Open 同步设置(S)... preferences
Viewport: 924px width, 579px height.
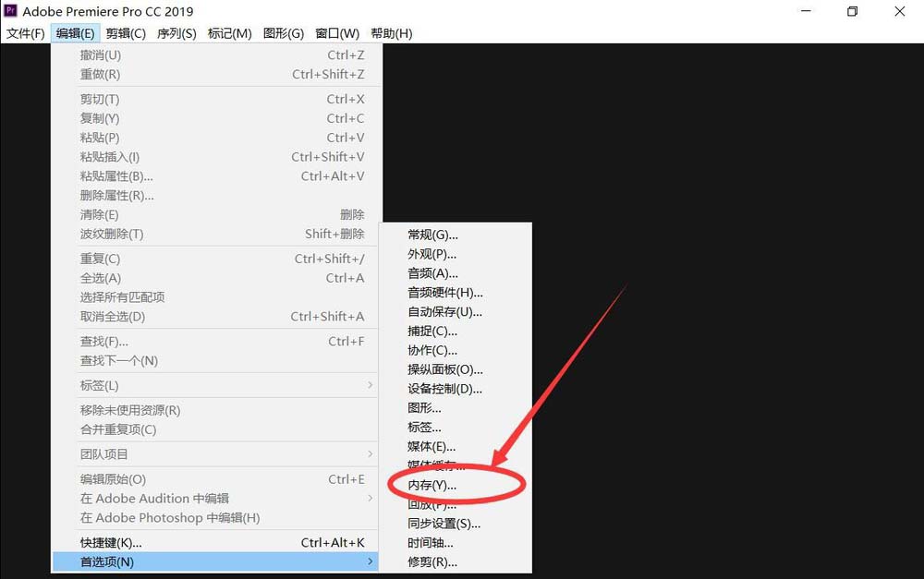455,523
